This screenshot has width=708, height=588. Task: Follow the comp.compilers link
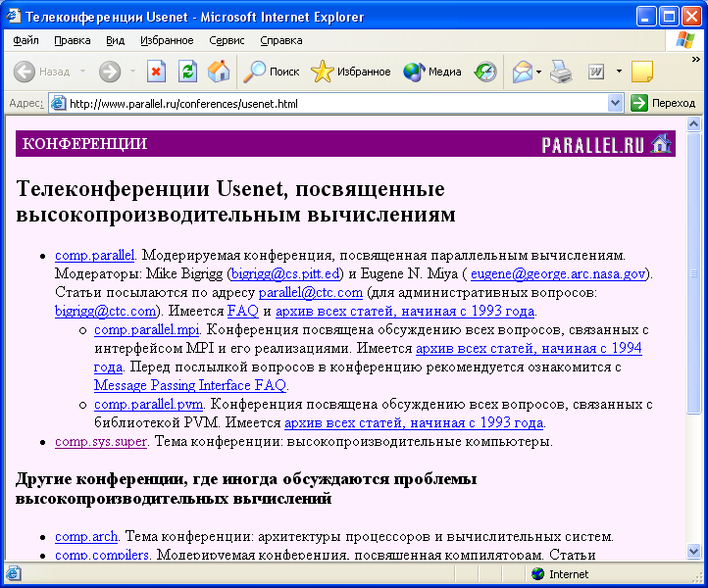[x=102, y=555]
